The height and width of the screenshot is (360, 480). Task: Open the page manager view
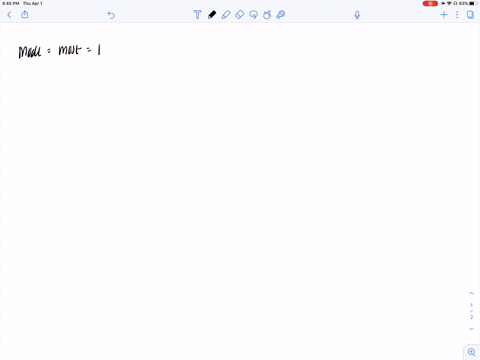pos(470,15)
